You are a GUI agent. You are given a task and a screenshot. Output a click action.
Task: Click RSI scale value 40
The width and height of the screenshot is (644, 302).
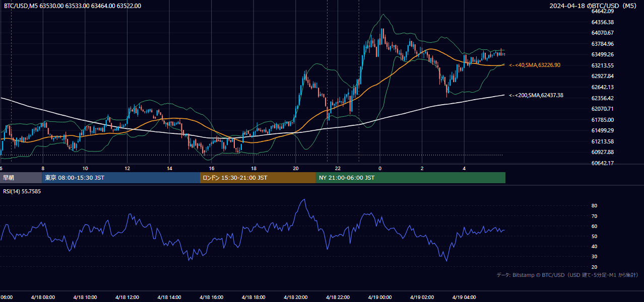click(594, 246)
